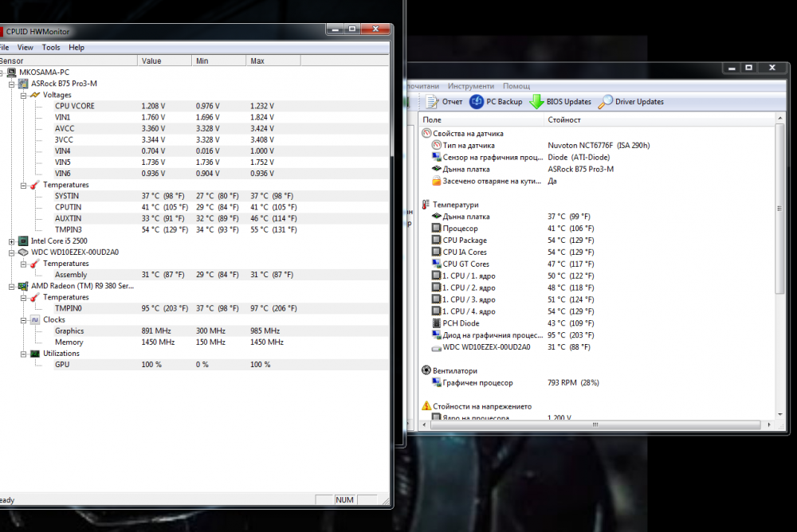Image resolution: width=797 pixels, height=532 pixels.
Task: Click the Поле column header
Action: click(x=481, y=120)
